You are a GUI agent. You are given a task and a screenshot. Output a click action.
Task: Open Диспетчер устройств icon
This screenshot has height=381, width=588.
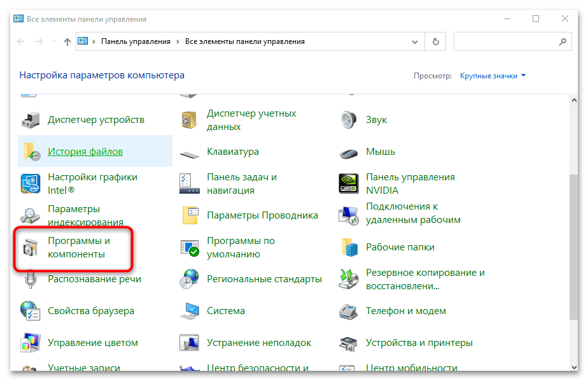coord(31,120)
